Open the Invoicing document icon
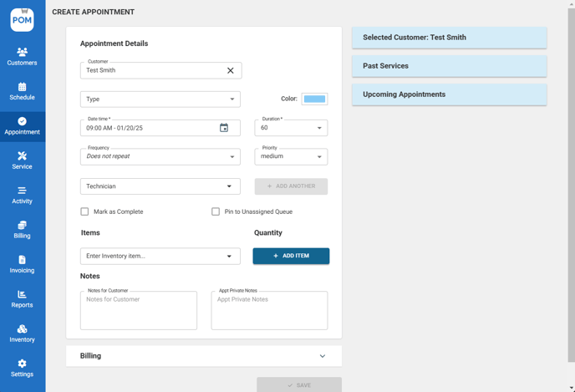 (x=22, y=260)
